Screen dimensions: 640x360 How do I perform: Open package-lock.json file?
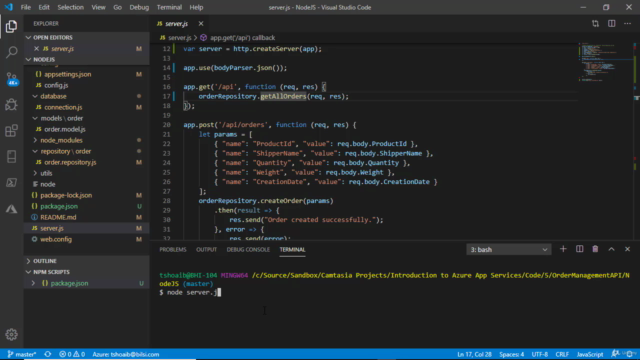click(x=66, y=196)
